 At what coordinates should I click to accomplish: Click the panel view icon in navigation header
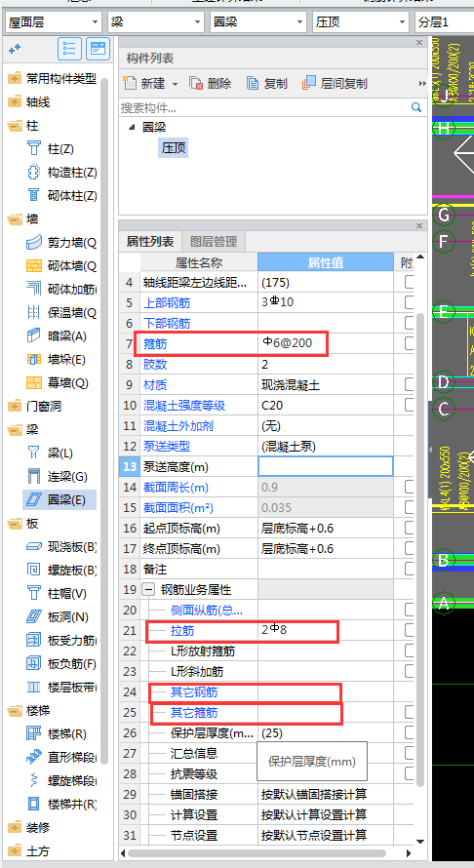(x=98, y=49)
